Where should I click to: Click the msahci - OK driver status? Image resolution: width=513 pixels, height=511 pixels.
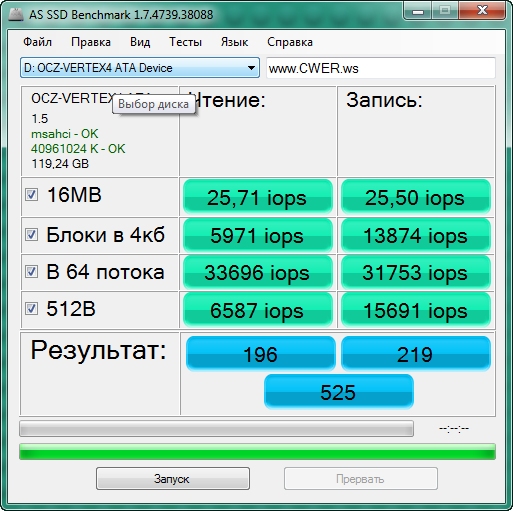click(64, 134)
